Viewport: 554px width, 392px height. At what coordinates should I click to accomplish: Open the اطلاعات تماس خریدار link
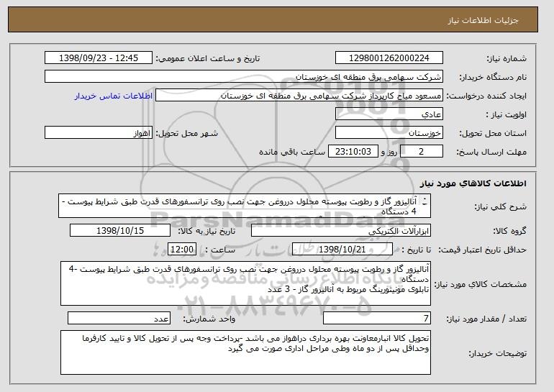tap(114, 96)
